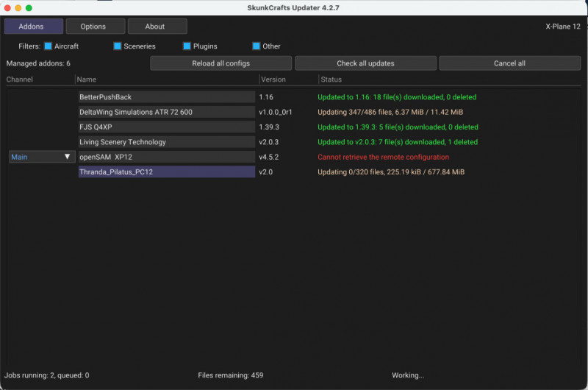Click the Version column header
Screen dimensions: 588x390
(x=273, y=79)
